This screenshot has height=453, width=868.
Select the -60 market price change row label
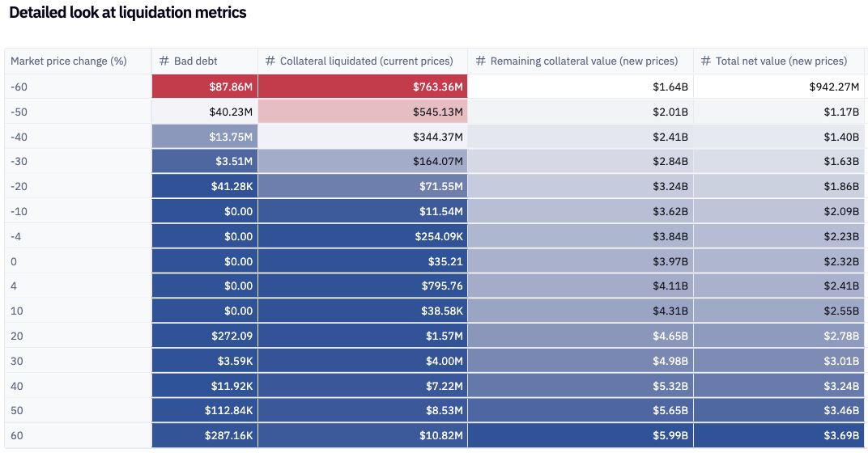(x=19, y=87)
